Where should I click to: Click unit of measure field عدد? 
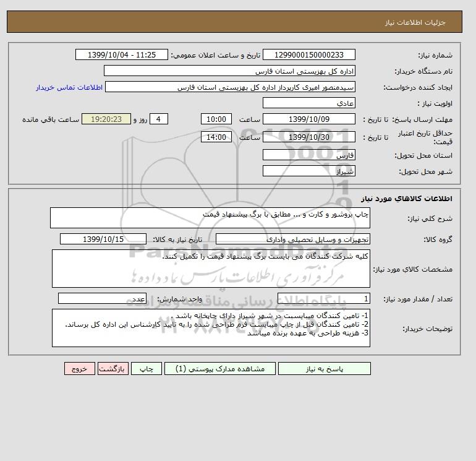coord(102,299)
